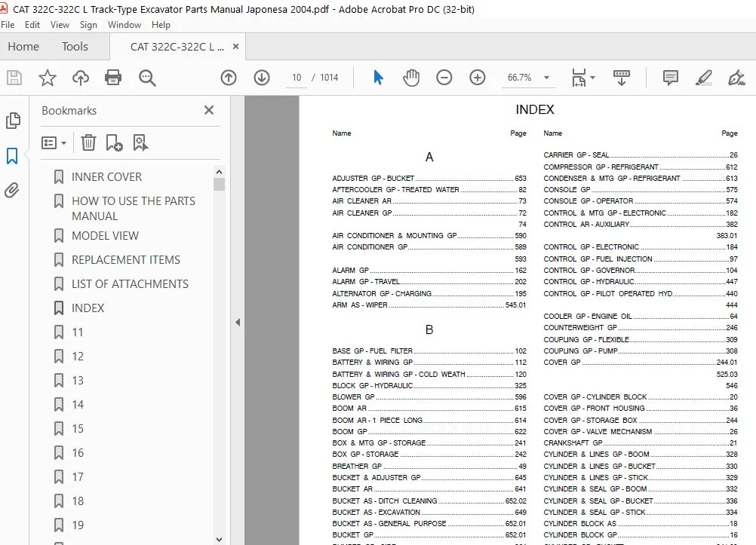Open REPLACEMENT ITEMS bookmark
The width and height of the screenshot is (756, 545).
[x=126, y=260]
